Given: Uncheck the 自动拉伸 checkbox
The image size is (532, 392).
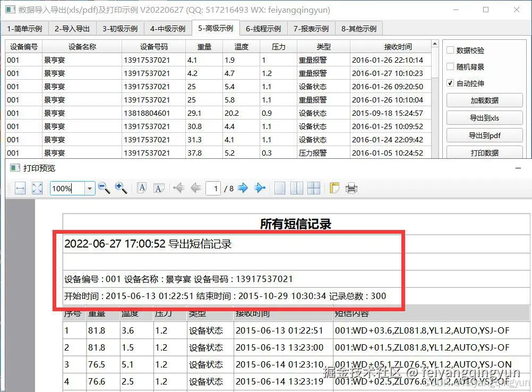Looking at the screenshot, I should click(x=450, y=83).
